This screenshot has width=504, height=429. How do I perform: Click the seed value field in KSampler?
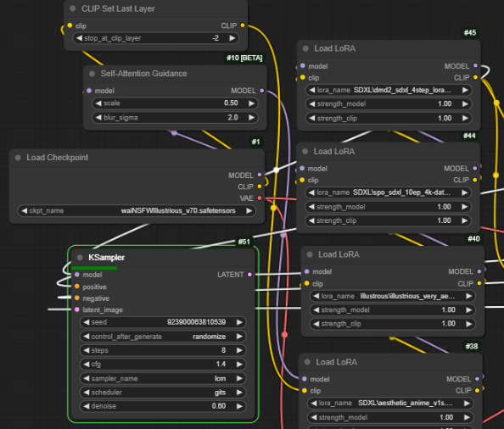tap(163, 322)
